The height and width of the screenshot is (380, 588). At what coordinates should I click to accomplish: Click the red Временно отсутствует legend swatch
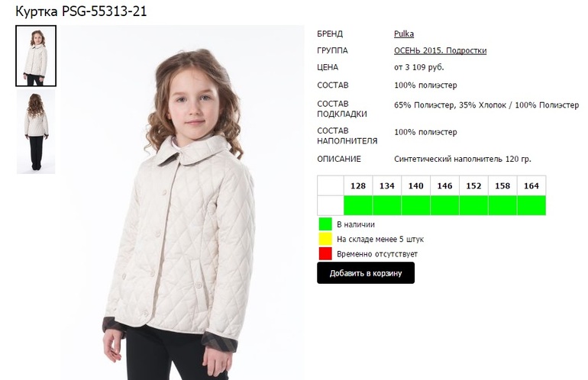pyautogui.click(x=325, y=253)
